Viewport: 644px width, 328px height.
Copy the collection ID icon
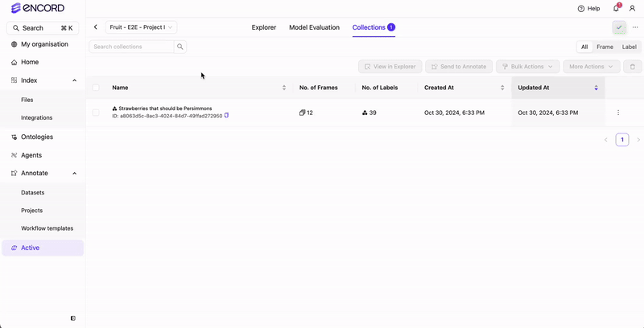tap(226, 116)
